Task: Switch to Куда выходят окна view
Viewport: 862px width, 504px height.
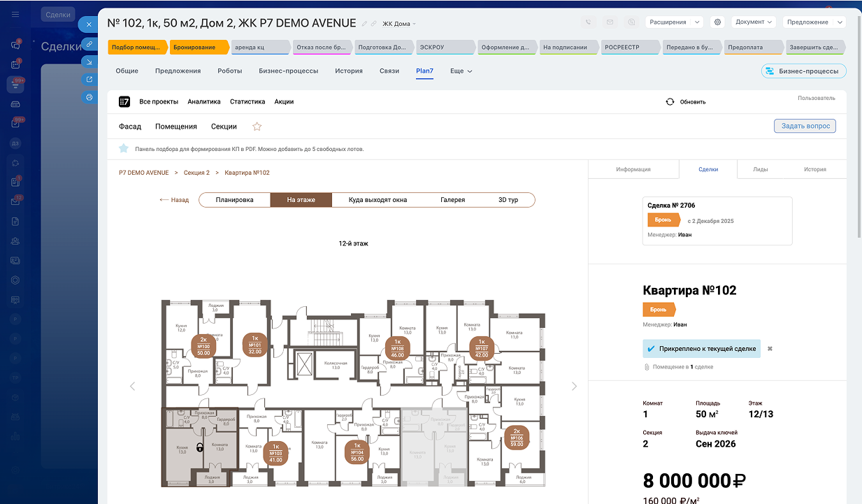Action: click(x=378, y=200)
